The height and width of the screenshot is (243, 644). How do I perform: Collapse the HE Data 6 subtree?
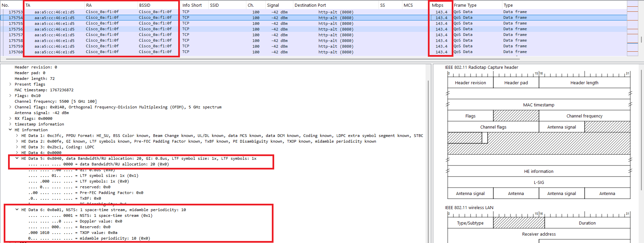pyautogui.click(x=17, y=210)
